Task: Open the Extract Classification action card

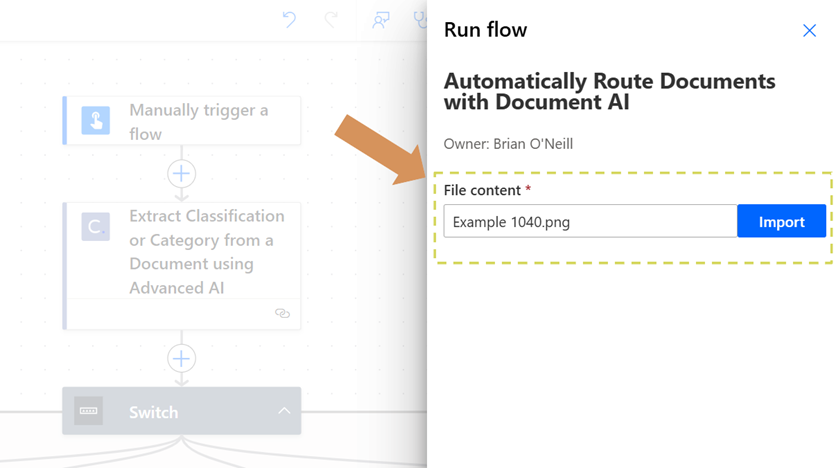Action: pos(206,252)
